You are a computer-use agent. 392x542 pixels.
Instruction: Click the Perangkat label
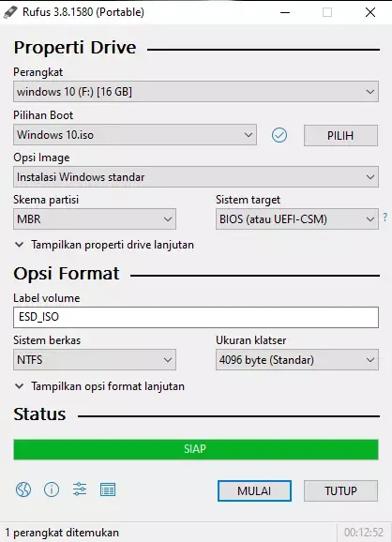[x=38, y=72]
